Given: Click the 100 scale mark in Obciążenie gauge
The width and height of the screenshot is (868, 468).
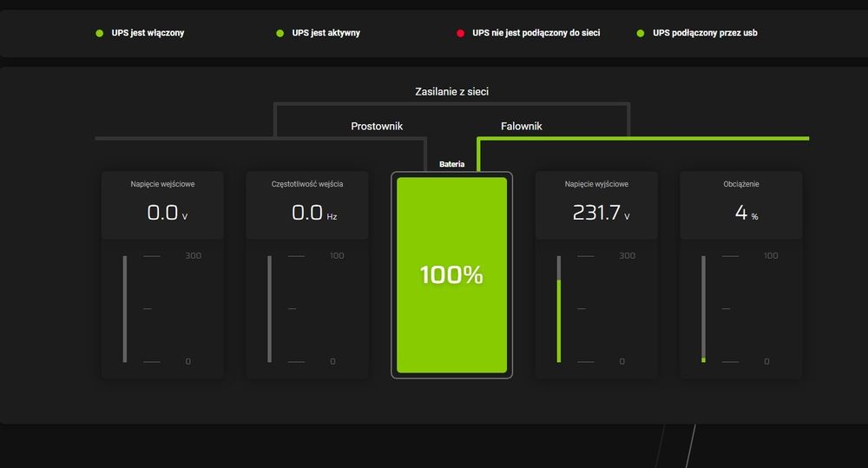Looking at the screenshot, I should (771, 256).
